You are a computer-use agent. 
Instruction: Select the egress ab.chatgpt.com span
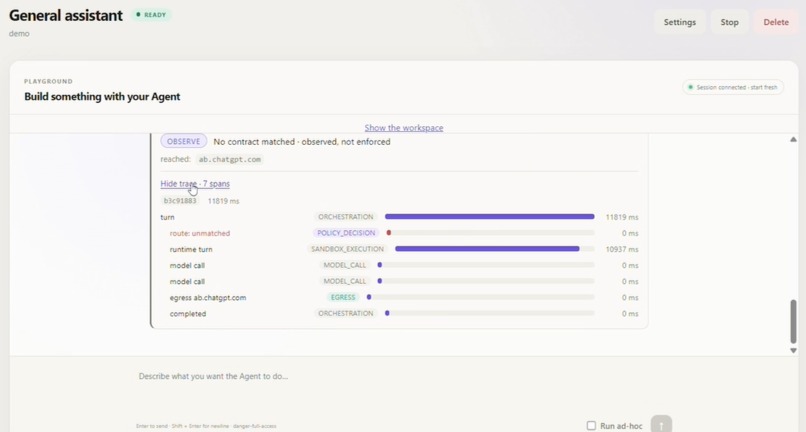(208, 298)
